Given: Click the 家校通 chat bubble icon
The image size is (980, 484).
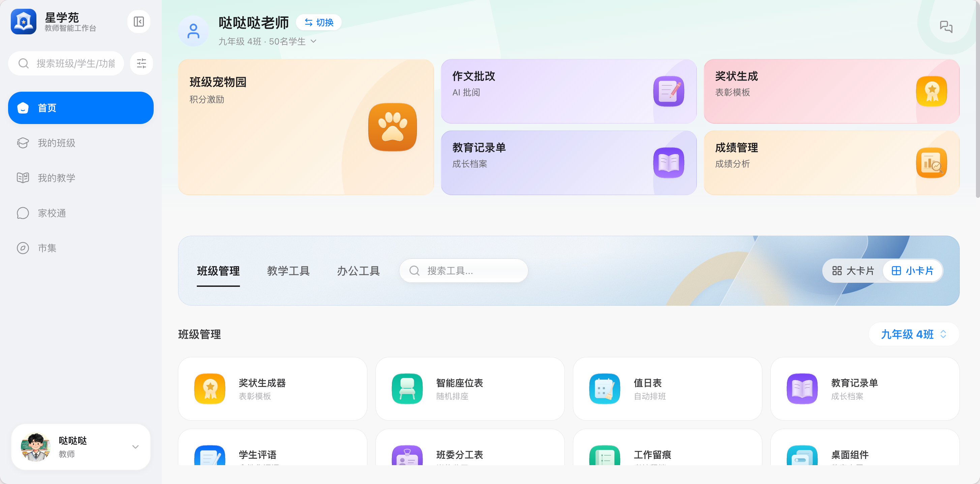Looking at the screenshot, I should coord(23,213).
